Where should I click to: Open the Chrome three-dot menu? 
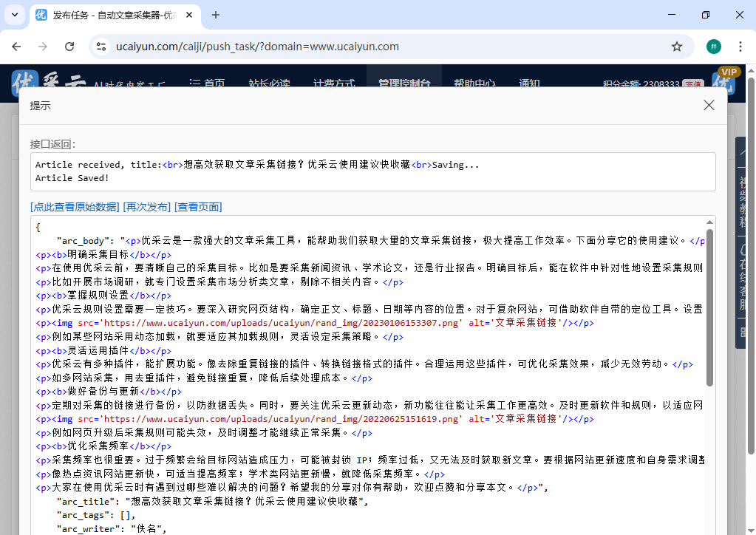point(740,46)
